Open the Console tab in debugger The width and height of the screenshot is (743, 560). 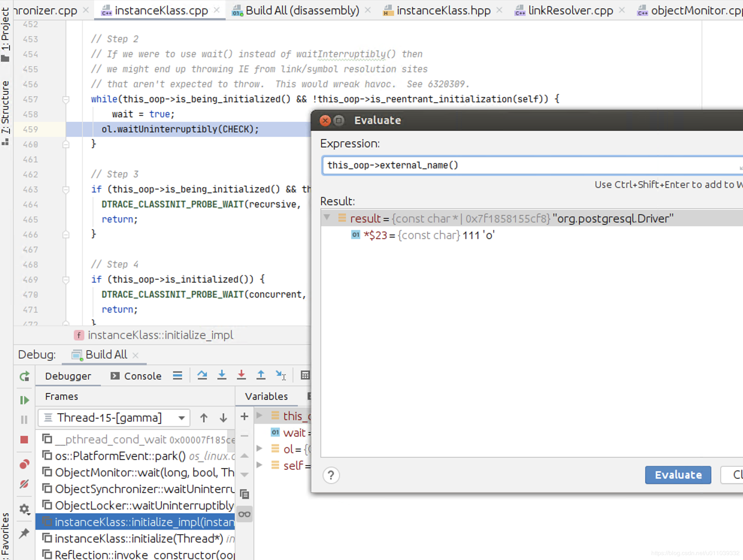tap(136, 376)
